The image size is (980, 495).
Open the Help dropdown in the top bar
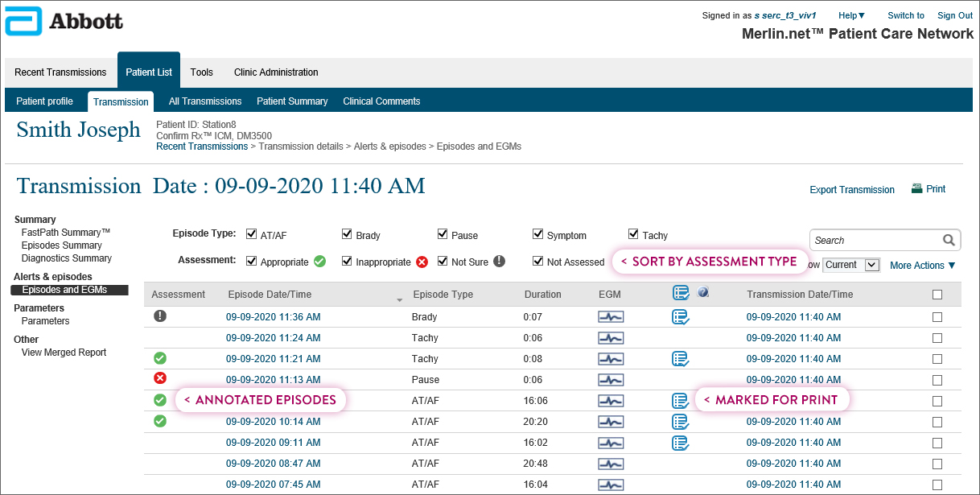(850, 14)
